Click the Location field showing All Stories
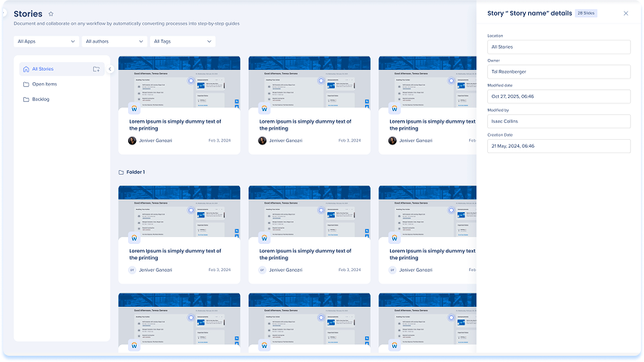 pyautogui.click(x=559, y=47)
